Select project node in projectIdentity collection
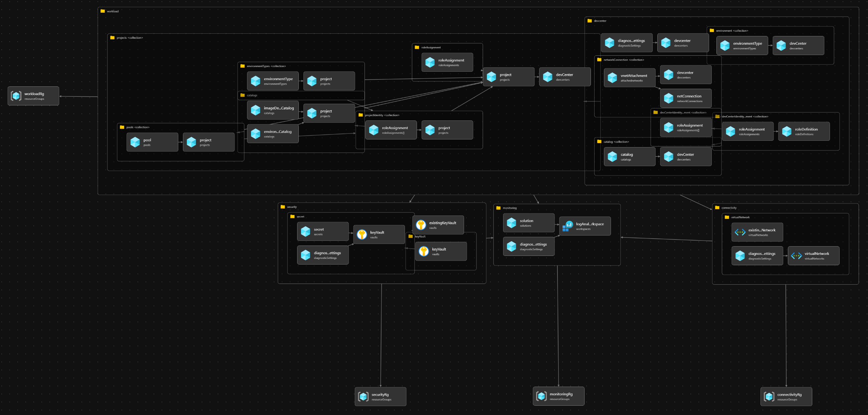The image size is (868, 415). pyautogui.click(x=447, y=130)
